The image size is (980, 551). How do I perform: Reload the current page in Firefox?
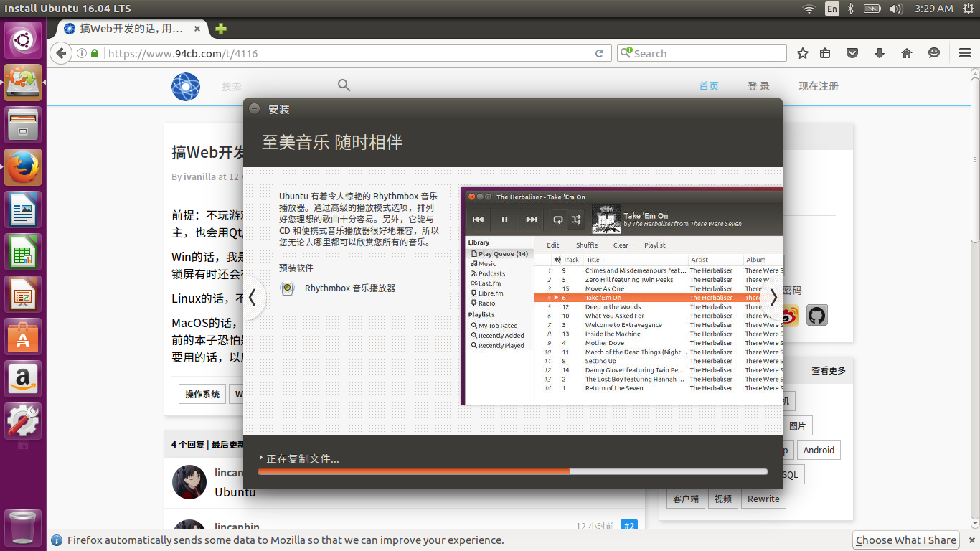coord(599,53)
